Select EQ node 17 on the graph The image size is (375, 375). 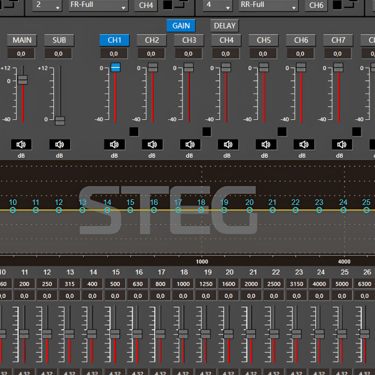tap(178, 210)
